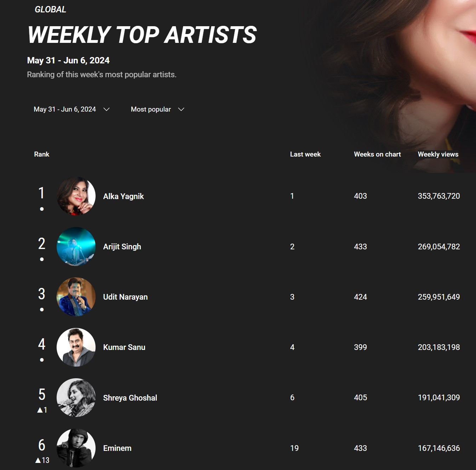Click the Weeks on chart column header
476x470 pixels.
click(377, 154)
